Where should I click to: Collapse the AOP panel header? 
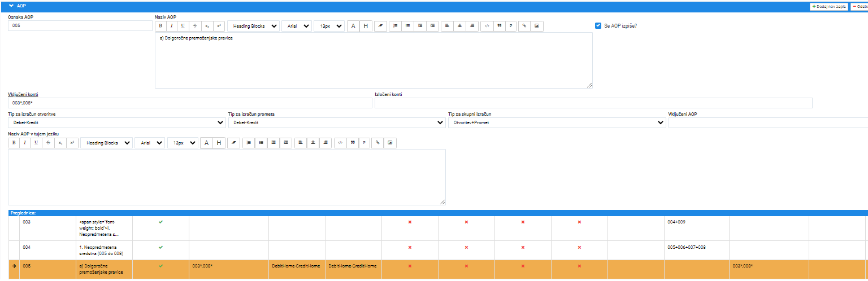point(11,5)
